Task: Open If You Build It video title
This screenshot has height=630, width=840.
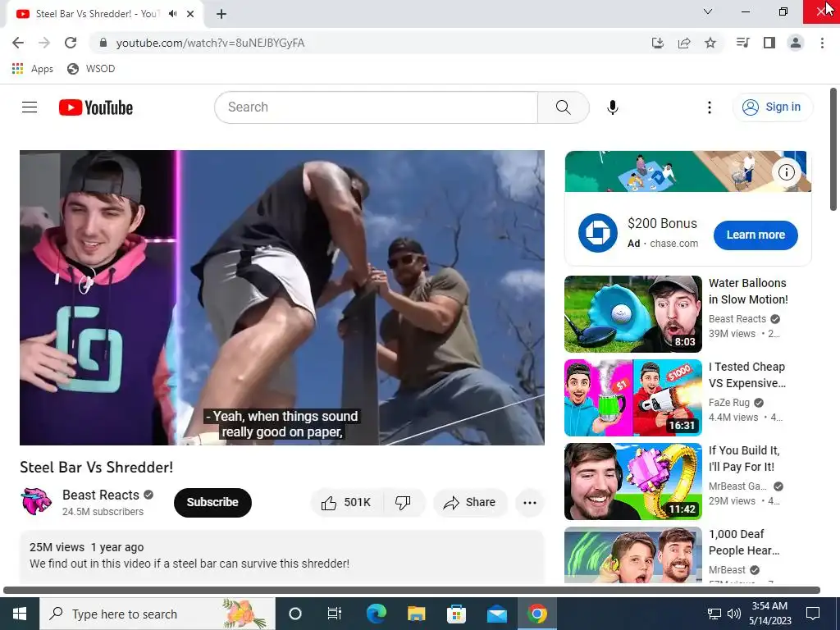Action: [743, 459]
